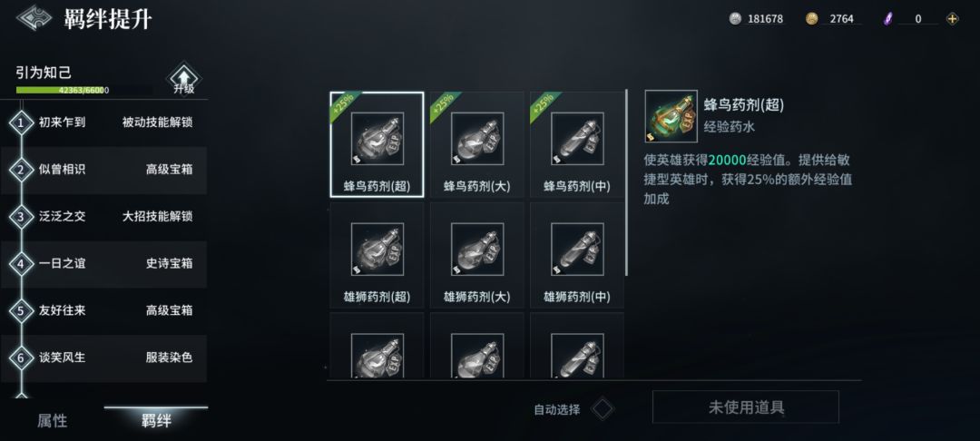Screen dimensions: 980x441
Task: Toggle the 自动选择 diamond checkbox
Action: click(x=603, y=409)
